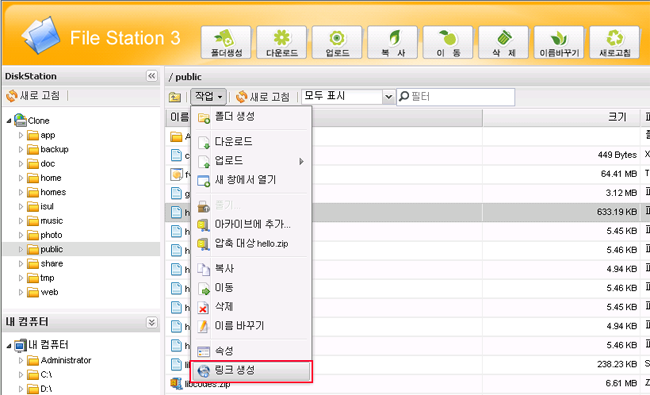Collapse DiskStation panel with double-arrow button

(x=152, y=76)
